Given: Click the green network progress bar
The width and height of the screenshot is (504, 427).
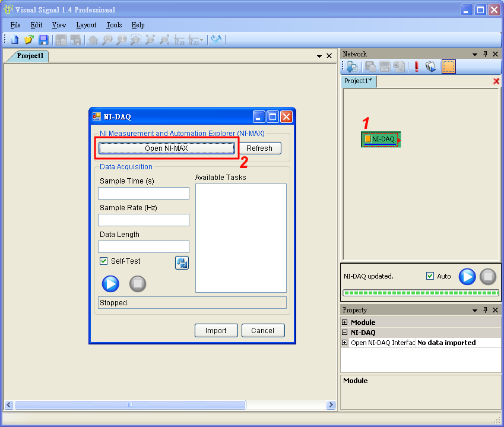Looking at the screenshot, I should point(421,293).
